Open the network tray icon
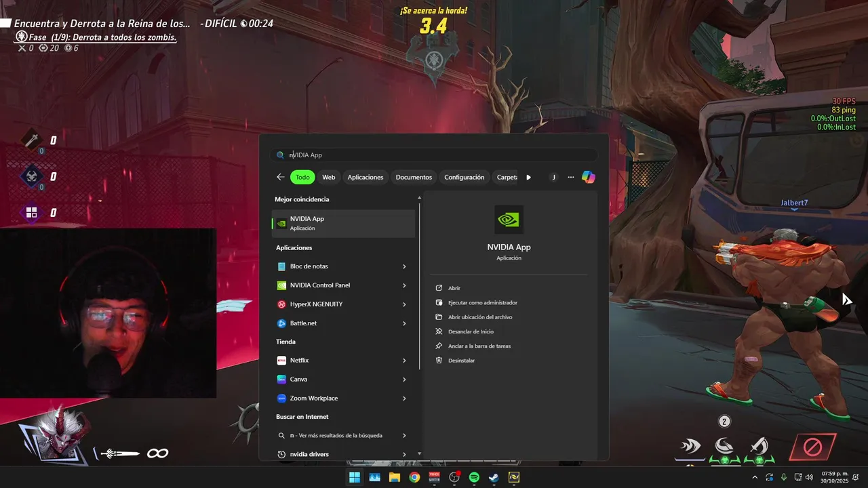 click(x=798, y=477)
